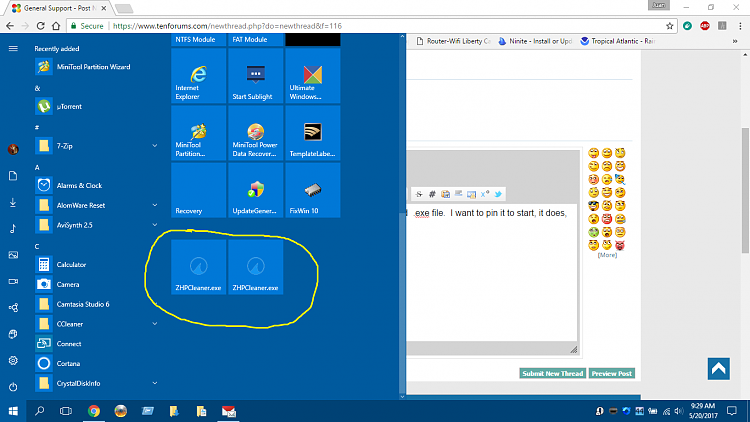750x422 pixels.
Task: Open the Ultimate Windows tile
Action: point(312,76)
